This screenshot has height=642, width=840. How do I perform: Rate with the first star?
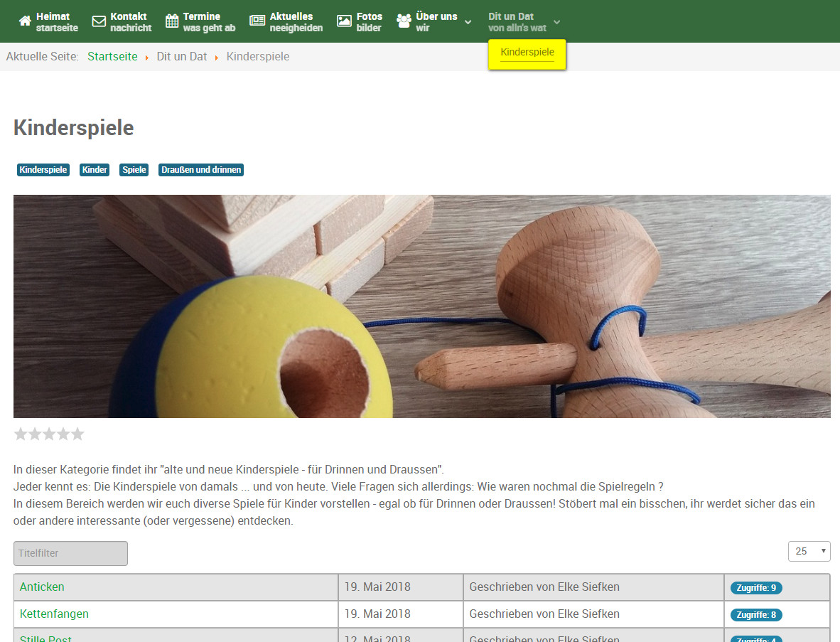click(21, 434)
